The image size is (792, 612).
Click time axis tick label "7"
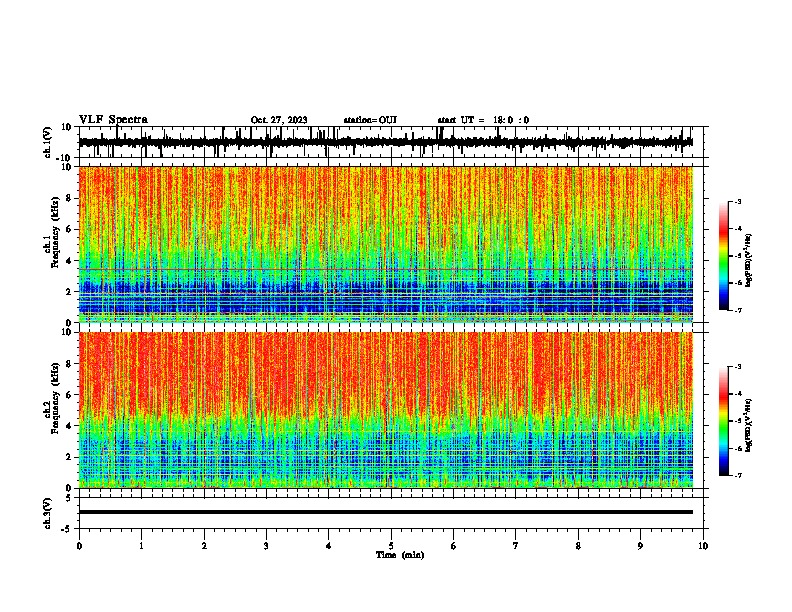click(x=516, y=546)
